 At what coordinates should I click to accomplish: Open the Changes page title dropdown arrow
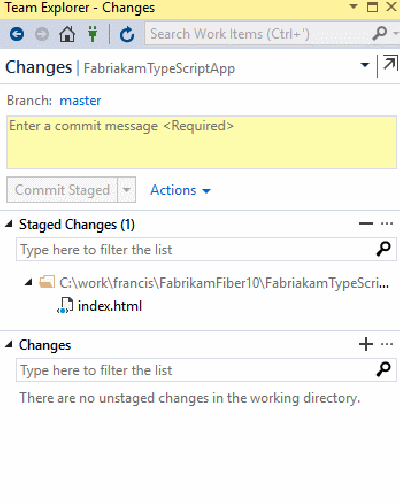pos(365,65)
